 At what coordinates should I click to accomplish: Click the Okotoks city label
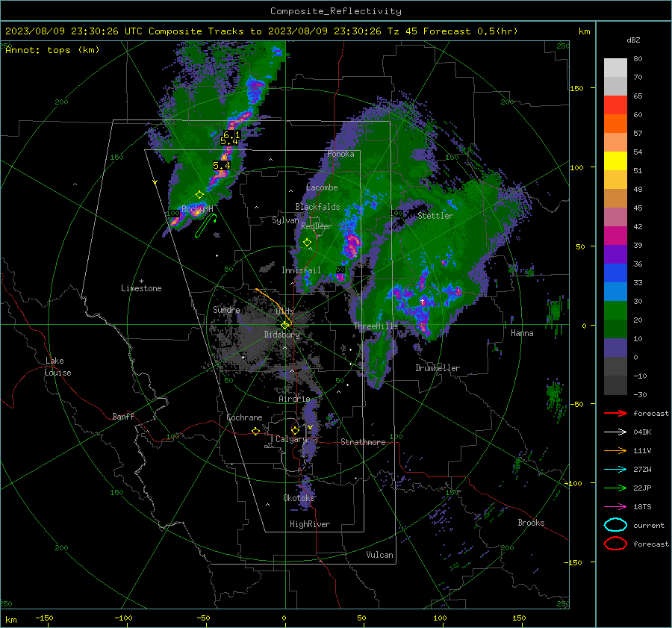(x=299, y=498)
